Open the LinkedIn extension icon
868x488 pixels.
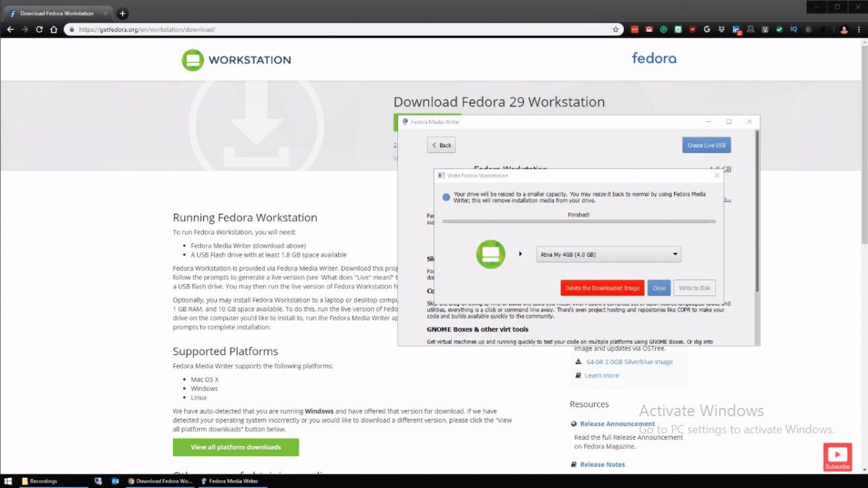[x=736, y=30]
